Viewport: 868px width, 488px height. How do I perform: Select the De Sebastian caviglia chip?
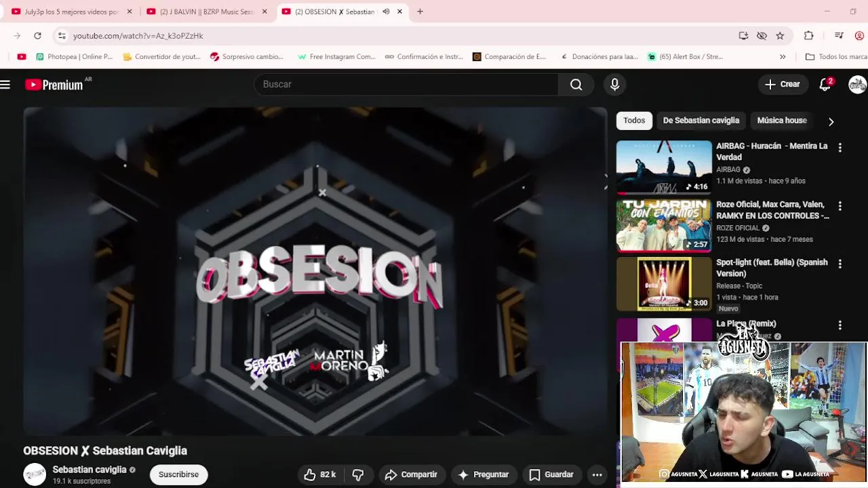701,121
